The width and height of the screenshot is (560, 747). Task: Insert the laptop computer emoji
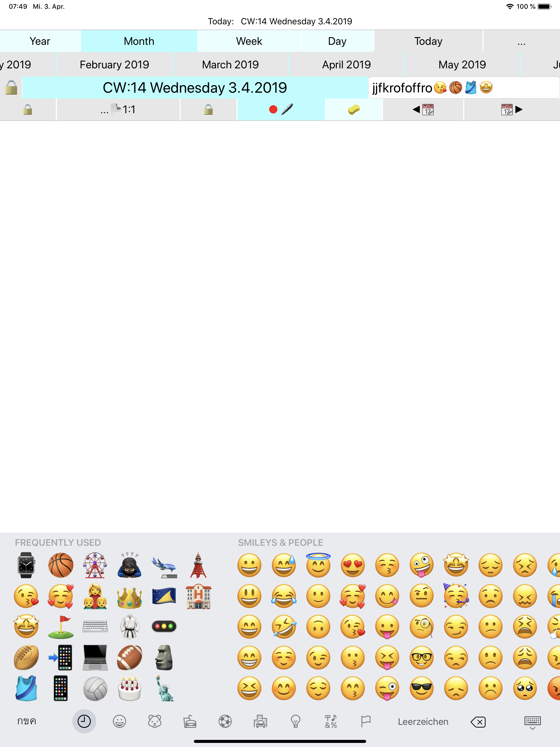[95, 657]
